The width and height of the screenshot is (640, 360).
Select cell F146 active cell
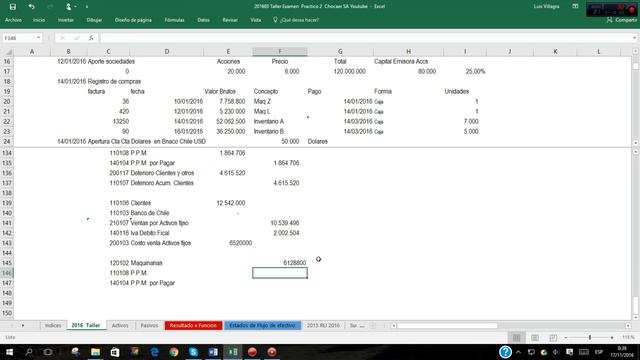pos(280,273)
